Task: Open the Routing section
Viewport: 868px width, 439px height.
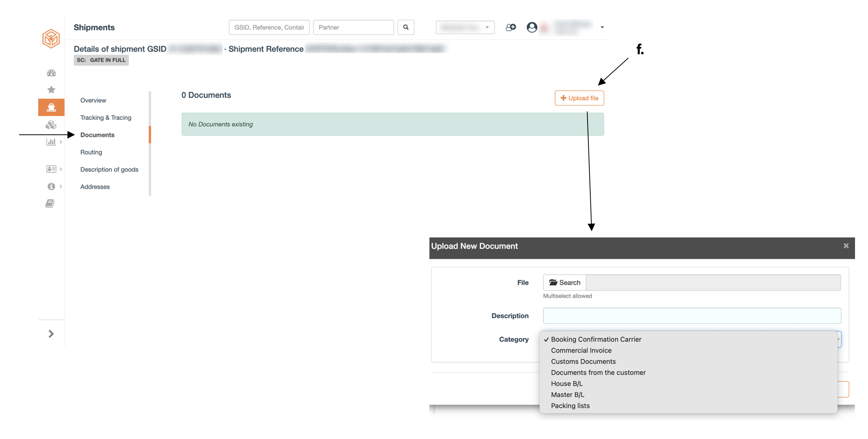Action: pyautogui.click(x=91, y=152)
